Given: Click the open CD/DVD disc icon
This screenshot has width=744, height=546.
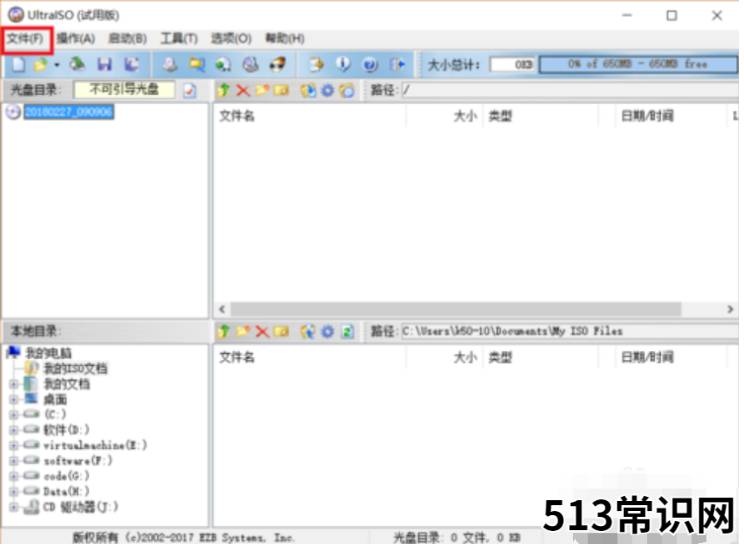Looking at the screenshot, I should tap(77, 64).
